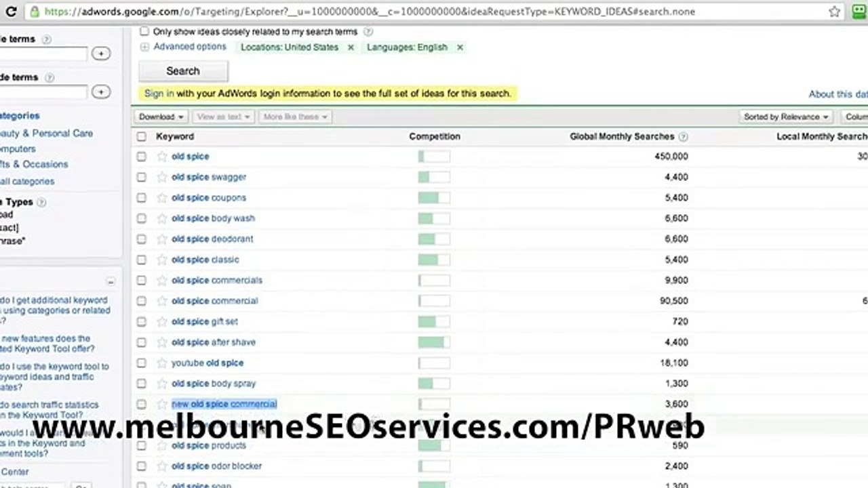Open the 'old spice deodorant' keyword link

pyautogui.click(x=212, y=239)
